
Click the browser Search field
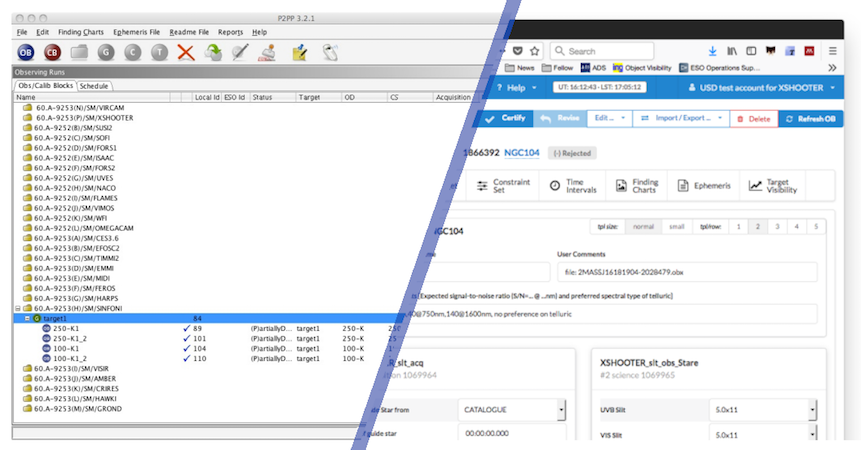point(620,51)
